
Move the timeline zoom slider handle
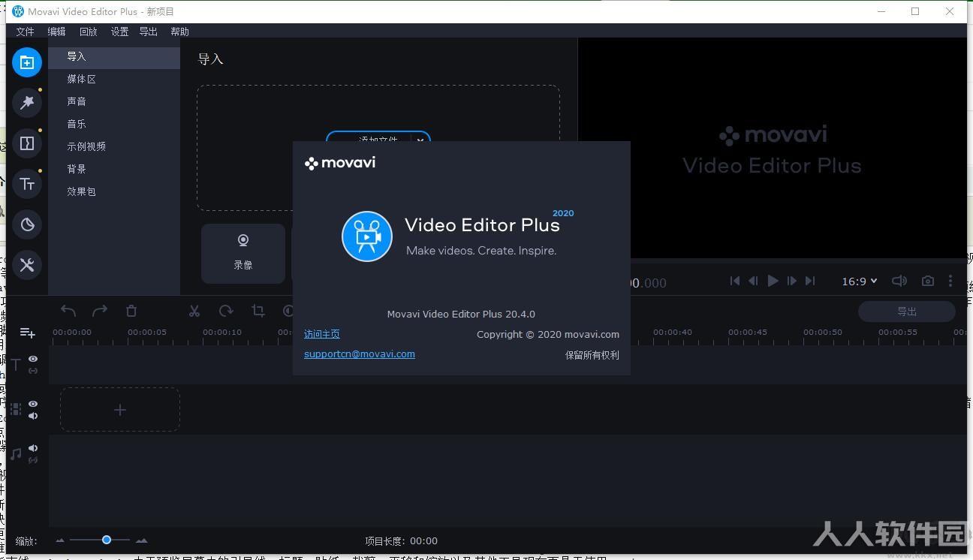click(107, 540)
